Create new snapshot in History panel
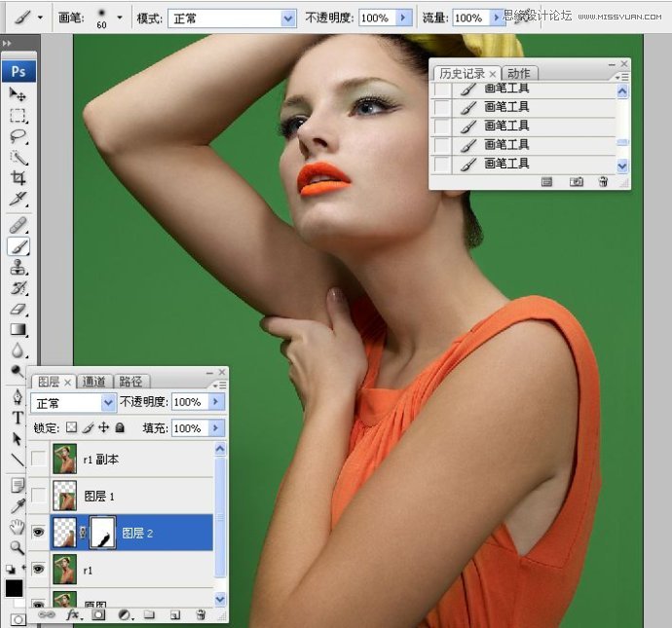672x628 pixels. tap(577, 182)
